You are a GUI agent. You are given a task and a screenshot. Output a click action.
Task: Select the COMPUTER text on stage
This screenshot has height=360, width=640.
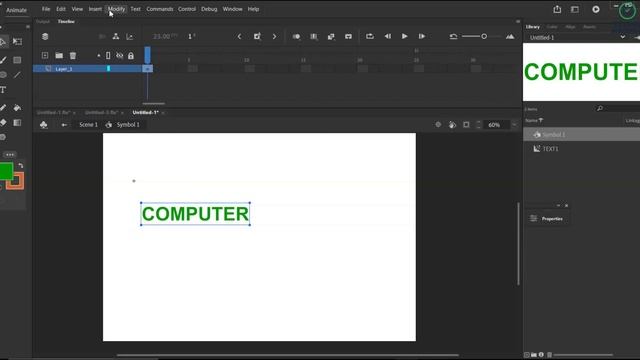coord(196,214)
